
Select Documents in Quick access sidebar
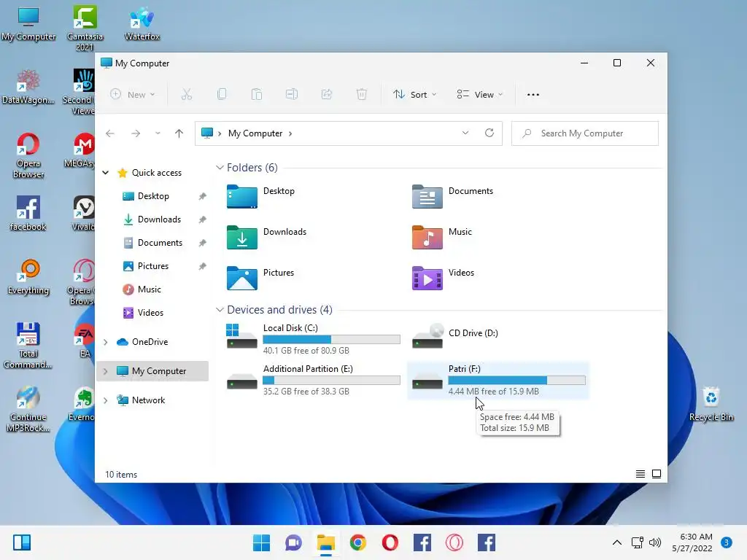[x=160, y=242]
